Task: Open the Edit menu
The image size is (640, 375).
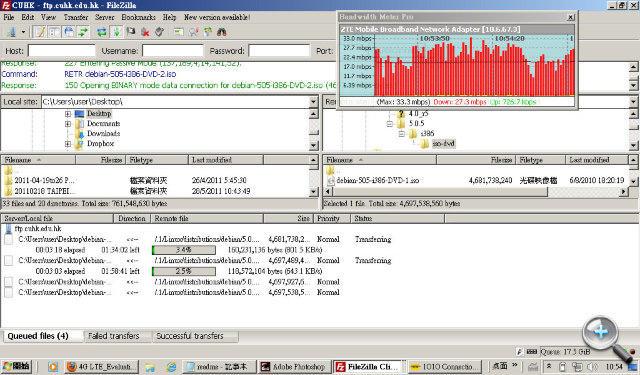Action: pyautogui.click(x=28, y=17)
